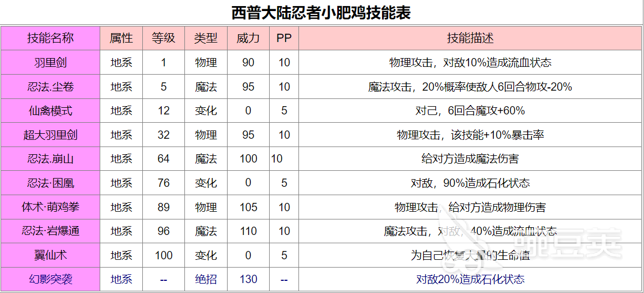Click the description 给对方造成魔法伤害
Viewport: 644px width, 293px height.
pos(470,159)
